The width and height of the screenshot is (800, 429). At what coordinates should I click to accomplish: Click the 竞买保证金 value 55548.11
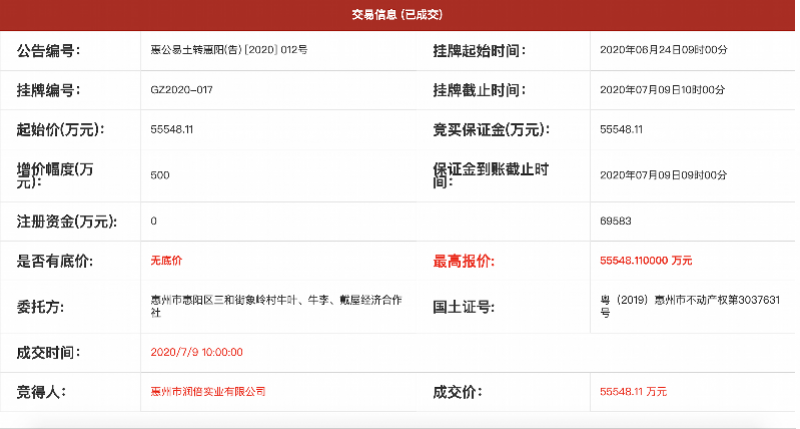621,130
